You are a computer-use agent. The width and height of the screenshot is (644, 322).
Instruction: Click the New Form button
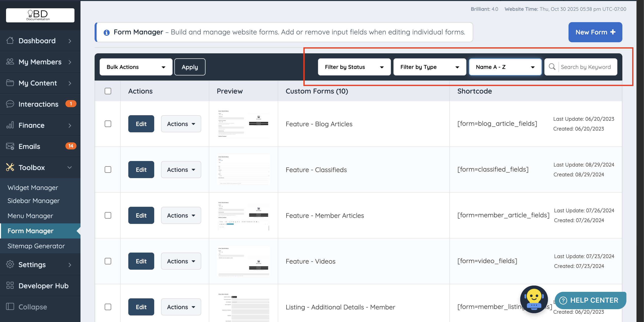coord(595,32)
